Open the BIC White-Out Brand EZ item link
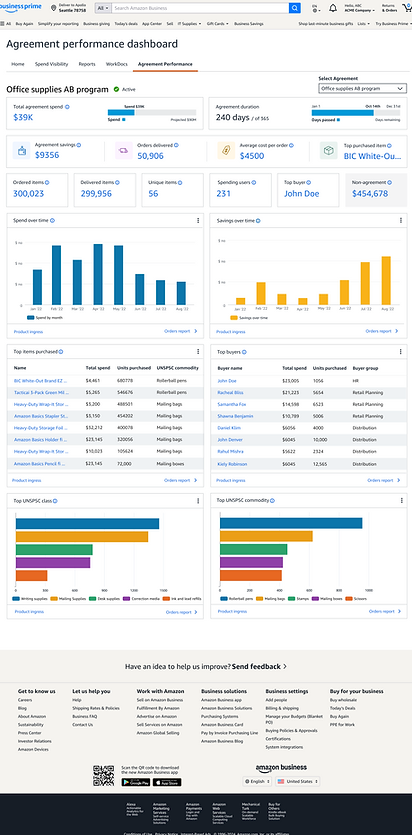 click(41, 381)
